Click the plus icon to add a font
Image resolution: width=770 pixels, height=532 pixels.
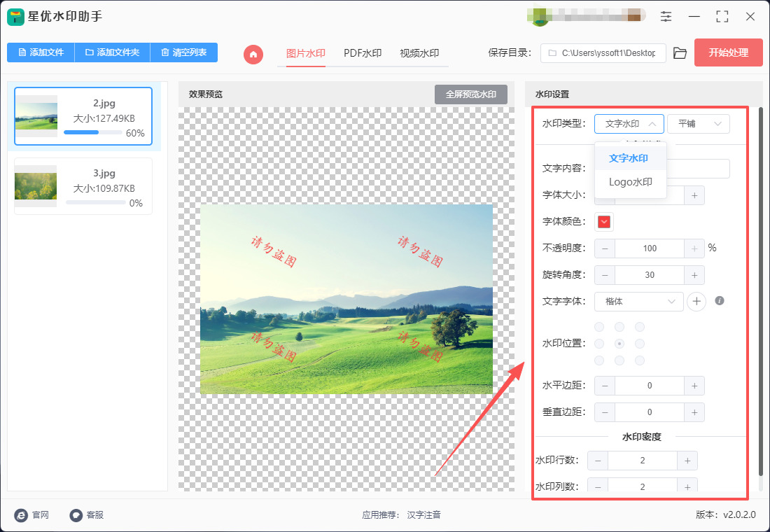[696, 301]
